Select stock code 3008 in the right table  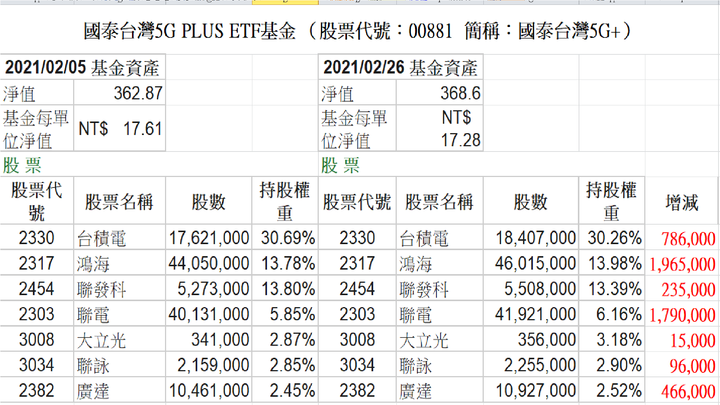click(x=357, y=340)
